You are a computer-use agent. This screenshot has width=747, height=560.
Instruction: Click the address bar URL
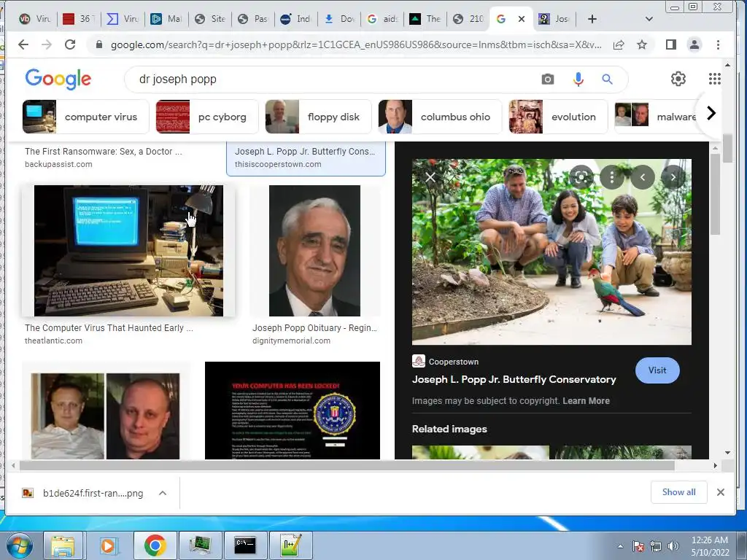[356, 44]
